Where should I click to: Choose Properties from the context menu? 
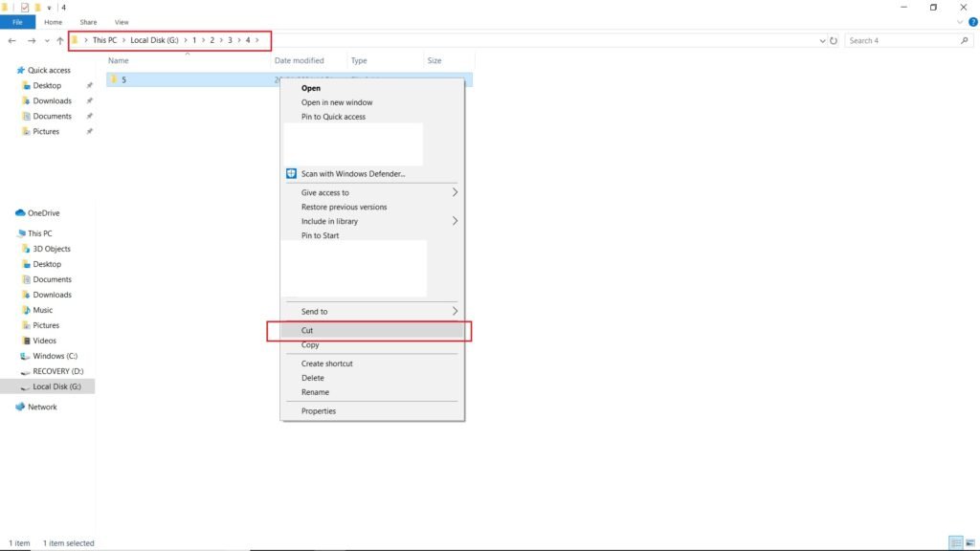tap(319, 411)
